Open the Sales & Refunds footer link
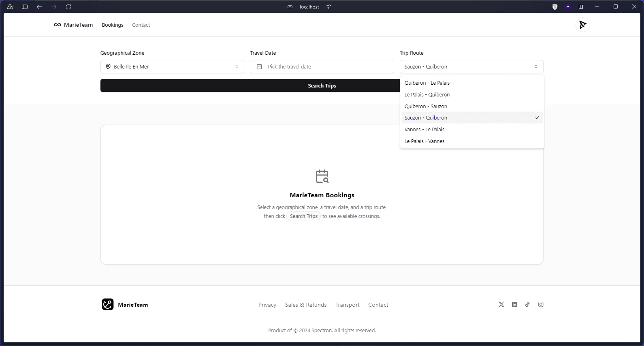 click(305, 305)
